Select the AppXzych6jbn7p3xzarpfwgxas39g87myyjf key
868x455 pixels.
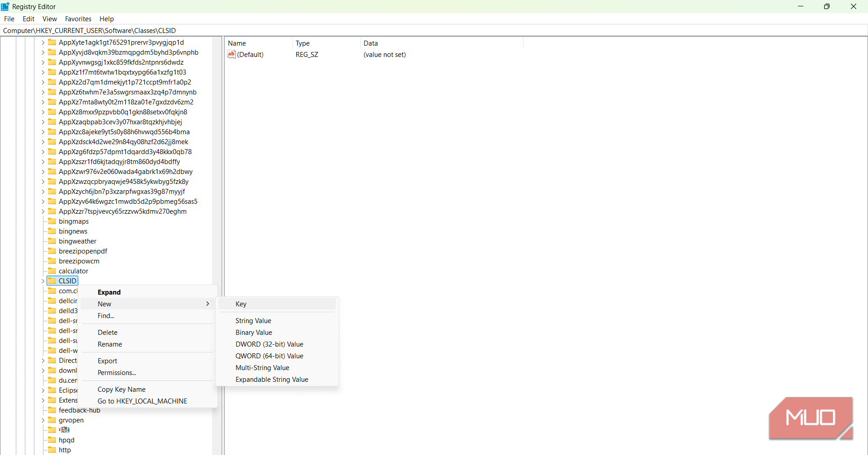[x=122, y=192]
